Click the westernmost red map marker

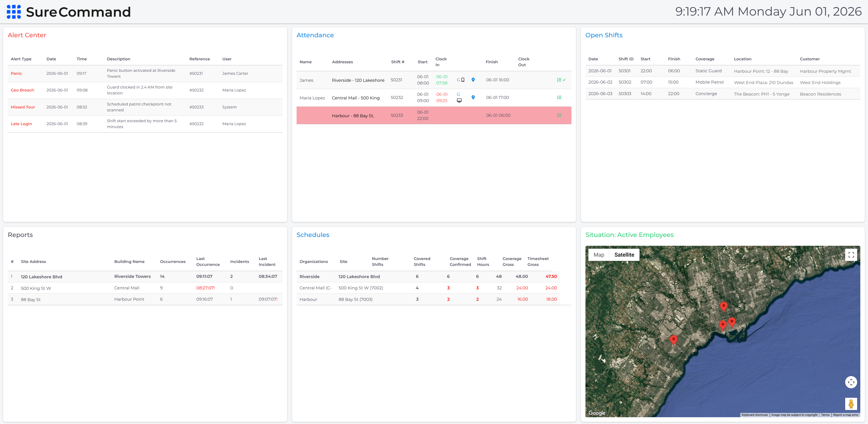674,340
